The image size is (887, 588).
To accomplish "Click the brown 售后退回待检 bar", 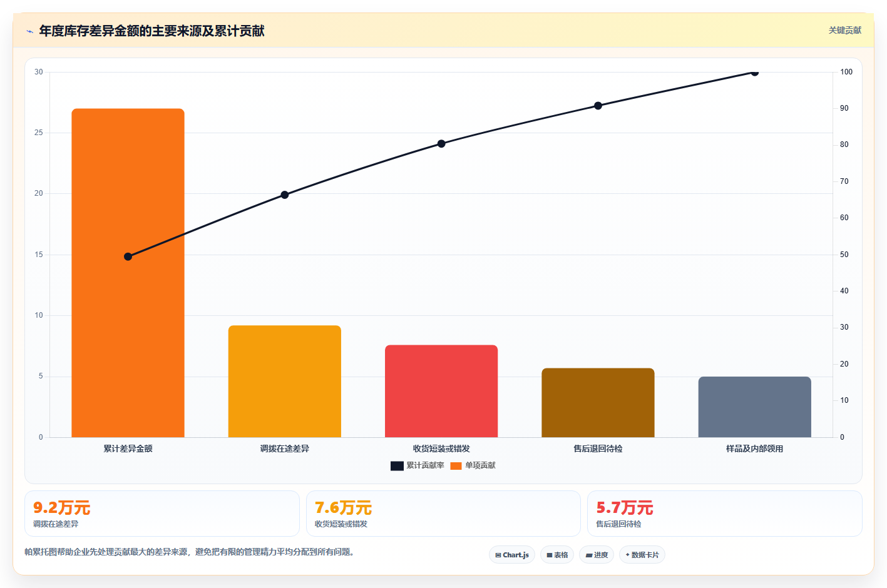I will pos(598,402).
